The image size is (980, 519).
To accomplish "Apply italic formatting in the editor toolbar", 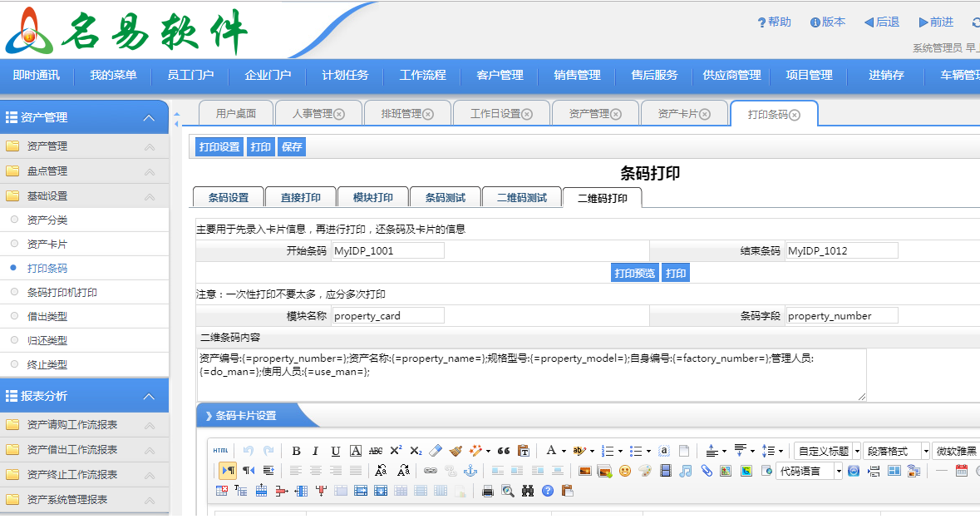I will coord(315,450).
